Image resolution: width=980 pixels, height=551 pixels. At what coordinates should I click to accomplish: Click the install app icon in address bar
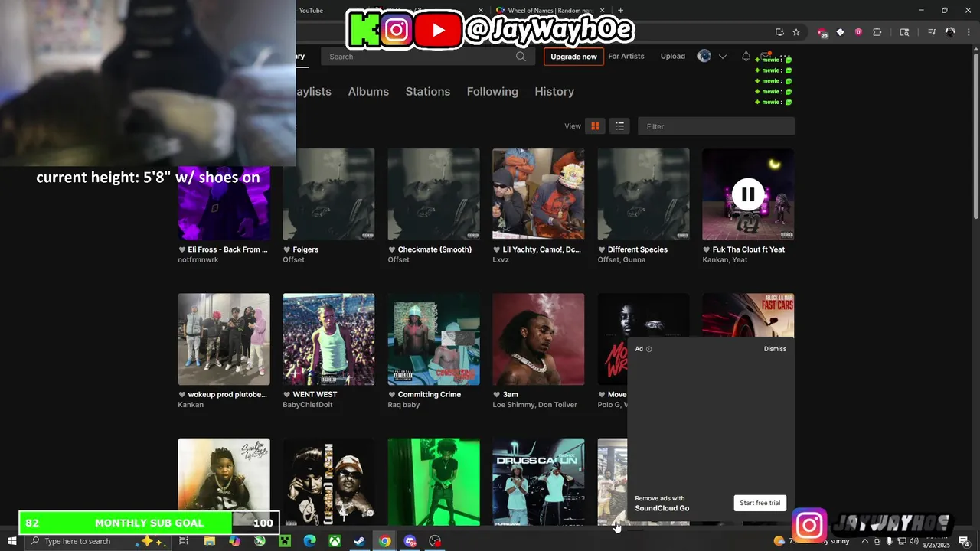coord(779,32)
